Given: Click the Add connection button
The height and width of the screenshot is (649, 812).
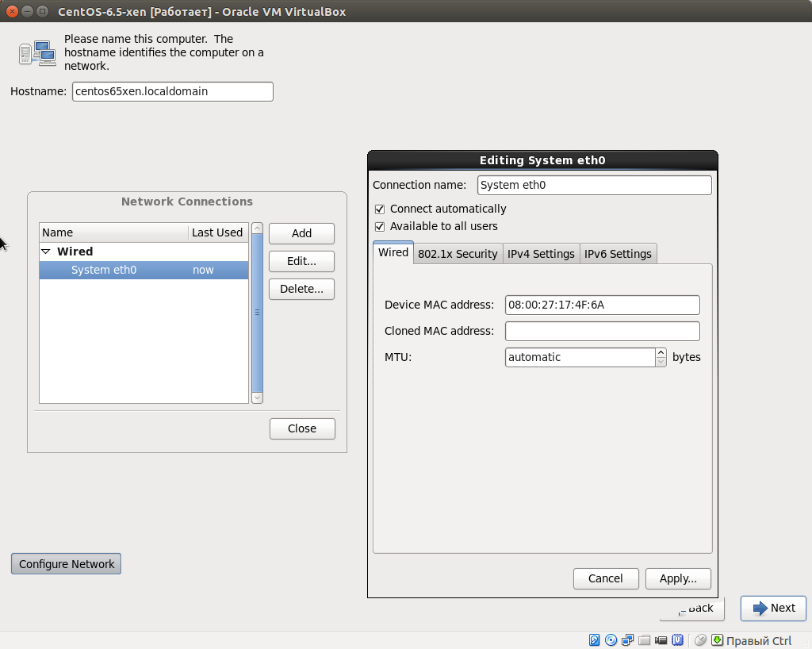Looking at the screenshot, I should click(301, 233).
